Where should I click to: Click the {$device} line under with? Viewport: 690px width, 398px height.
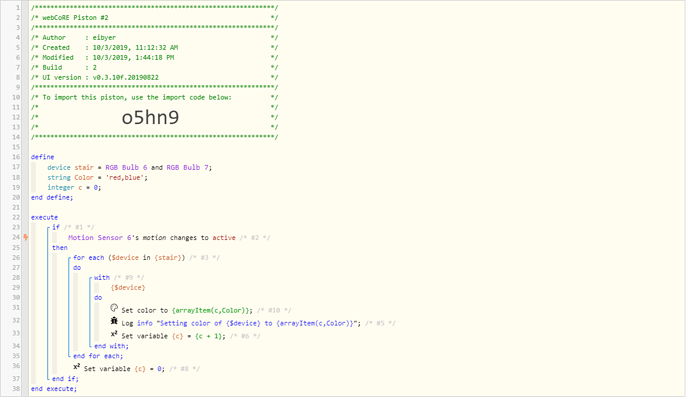tap(128, 288)
